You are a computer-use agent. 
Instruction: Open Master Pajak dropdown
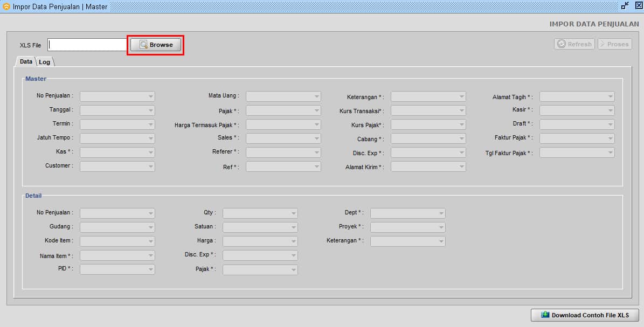pos(283,110)
